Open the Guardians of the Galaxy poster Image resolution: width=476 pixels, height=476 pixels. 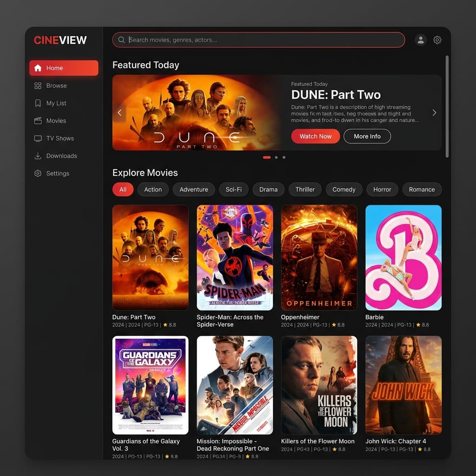pos(150,385)
